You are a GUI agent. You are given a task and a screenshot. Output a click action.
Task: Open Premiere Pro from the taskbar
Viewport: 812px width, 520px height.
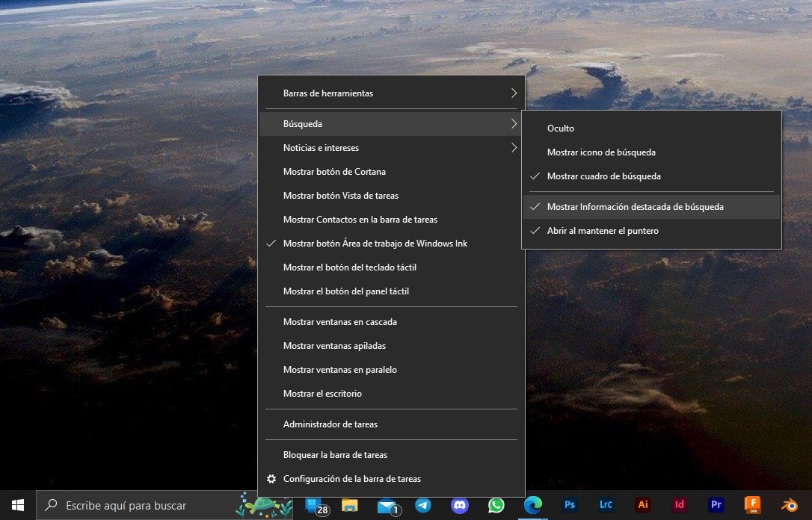pyautogui.click(x=716, y=505)
